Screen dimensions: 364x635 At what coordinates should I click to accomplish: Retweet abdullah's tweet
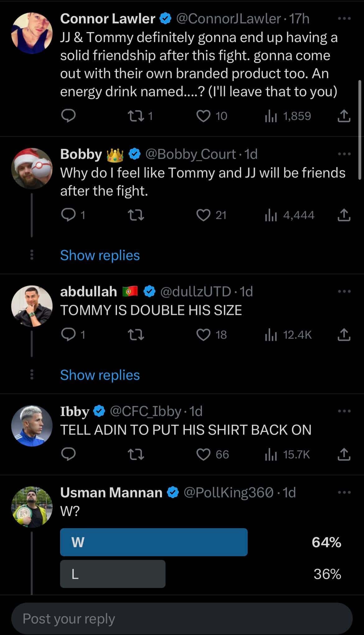click(x=136, y=335)
